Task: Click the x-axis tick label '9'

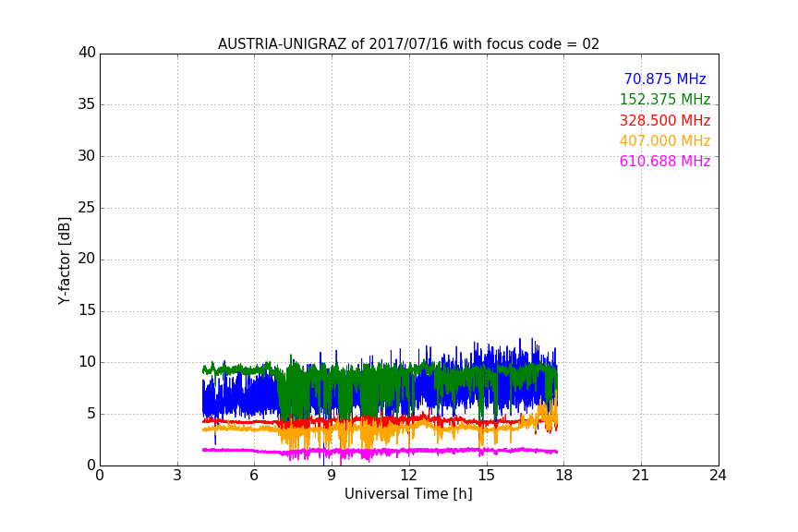Action: (x=332, y=476)
